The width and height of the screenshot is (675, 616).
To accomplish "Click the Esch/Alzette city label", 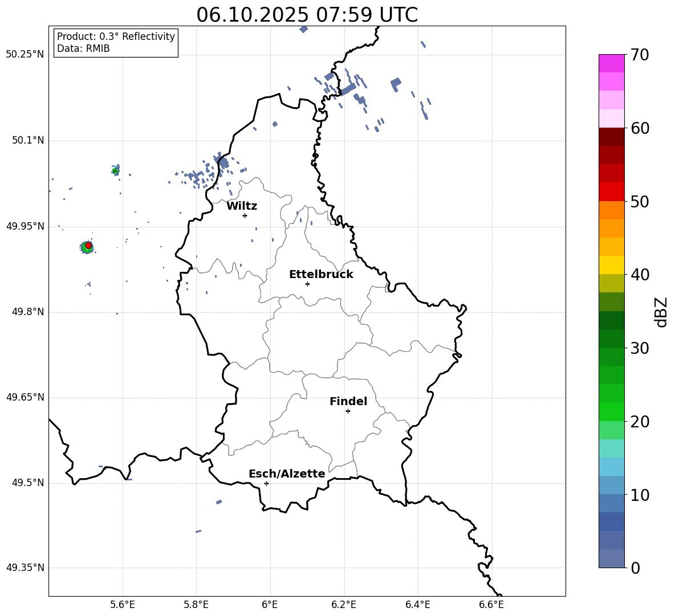I will (287, 474).
